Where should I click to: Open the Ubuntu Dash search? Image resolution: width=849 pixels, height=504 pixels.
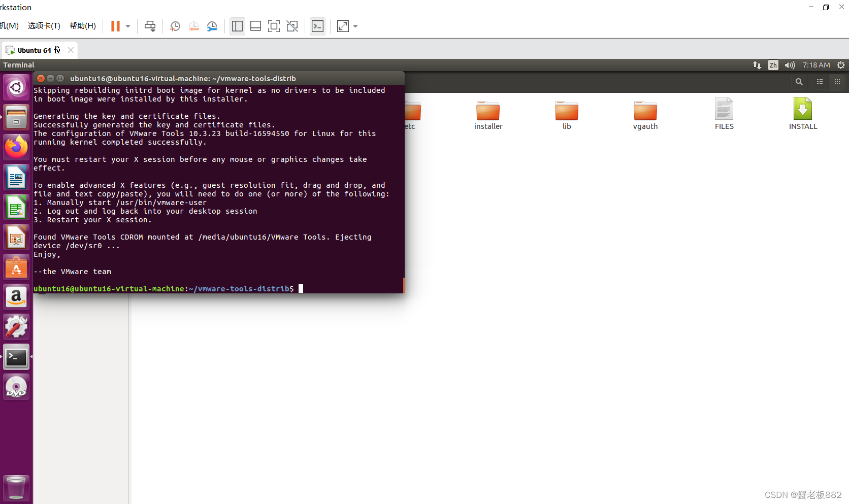(x=16, y=87)
